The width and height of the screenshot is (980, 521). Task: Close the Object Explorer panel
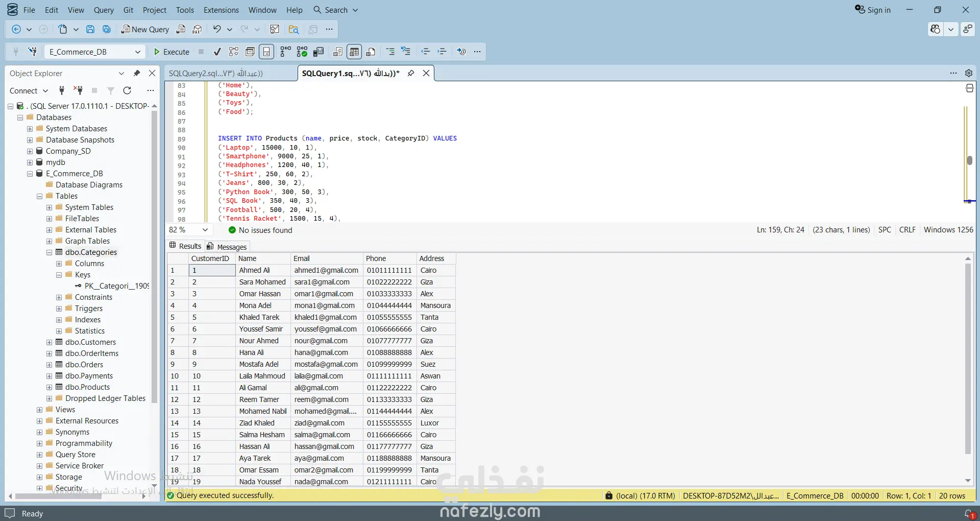[152, 73]
